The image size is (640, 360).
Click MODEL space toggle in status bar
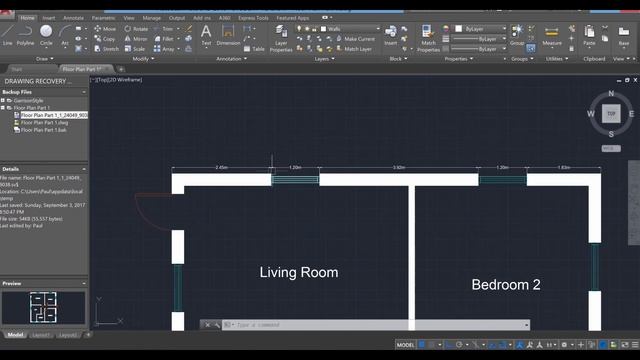coord(405,345)
